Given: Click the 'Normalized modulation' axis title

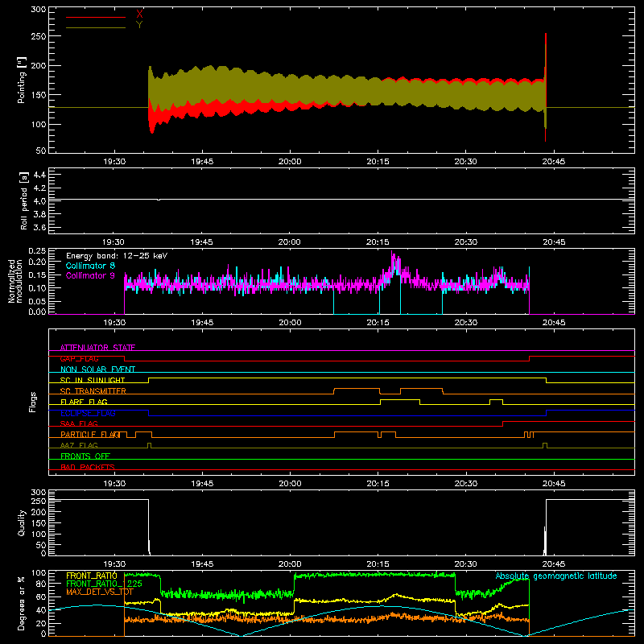Looking at the screenshot, I should (14, 281).
